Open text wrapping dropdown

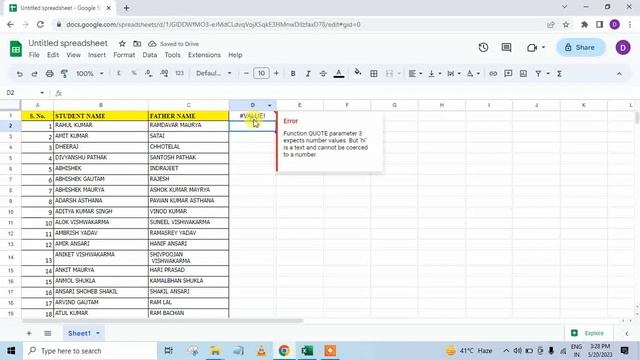coord(453,73)
